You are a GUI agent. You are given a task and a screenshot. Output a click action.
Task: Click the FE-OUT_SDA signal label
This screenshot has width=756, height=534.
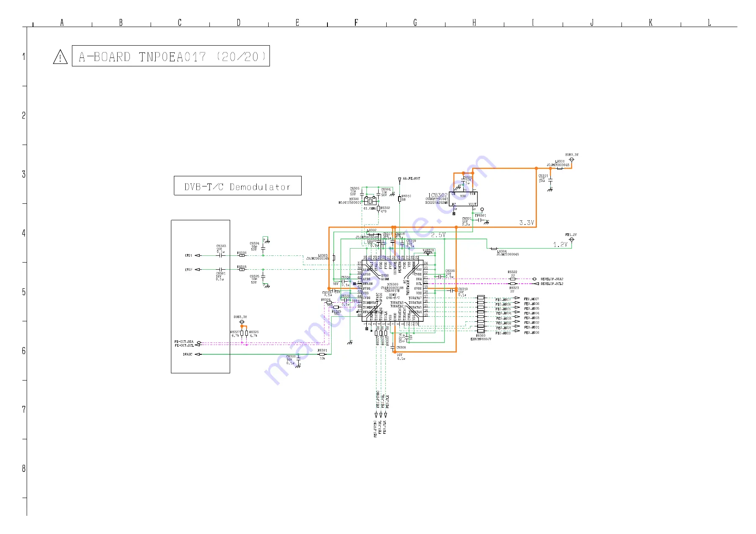tap(184, 342)
